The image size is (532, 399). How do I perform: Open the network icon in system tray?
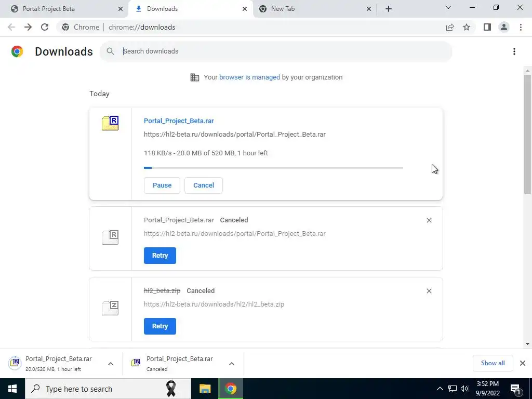coord(453,389)
